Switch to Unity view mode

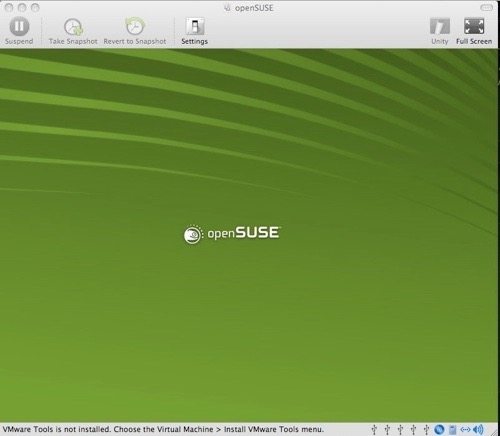pyautogui.click(x=440, y=31)
